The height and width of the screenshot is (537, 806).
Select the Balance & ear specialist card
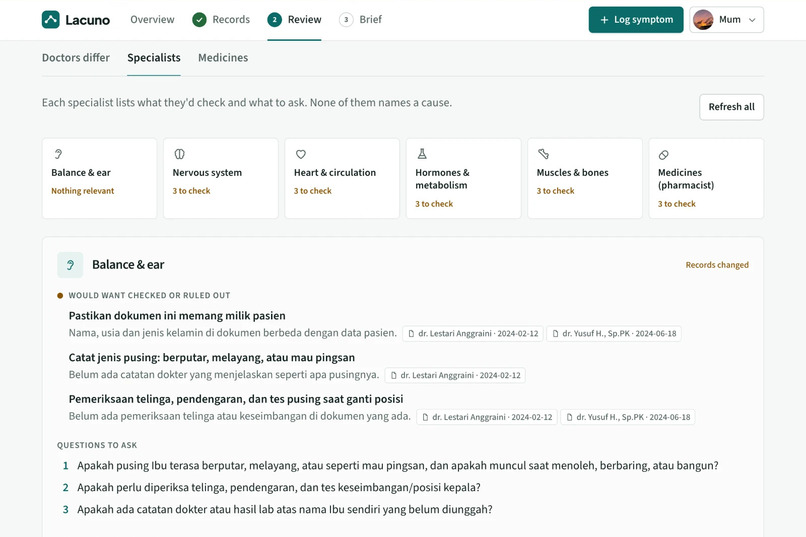pyautogui.click(x=99, y=178)
